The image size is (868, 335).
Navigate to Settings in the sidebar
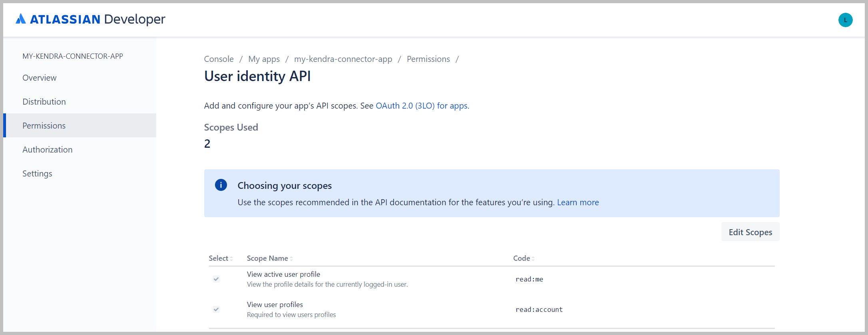coord(80,173)
